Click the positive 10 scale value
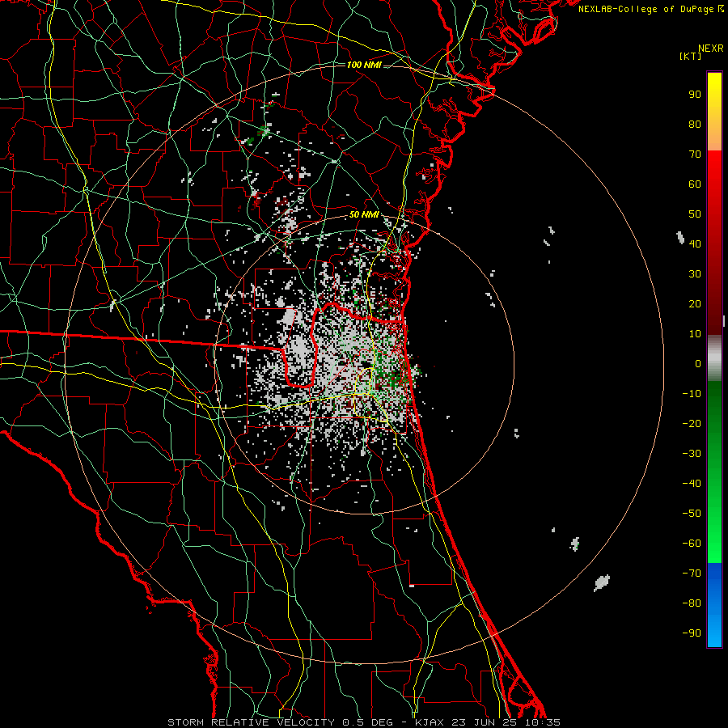728x728 pixels. point(695,334)
